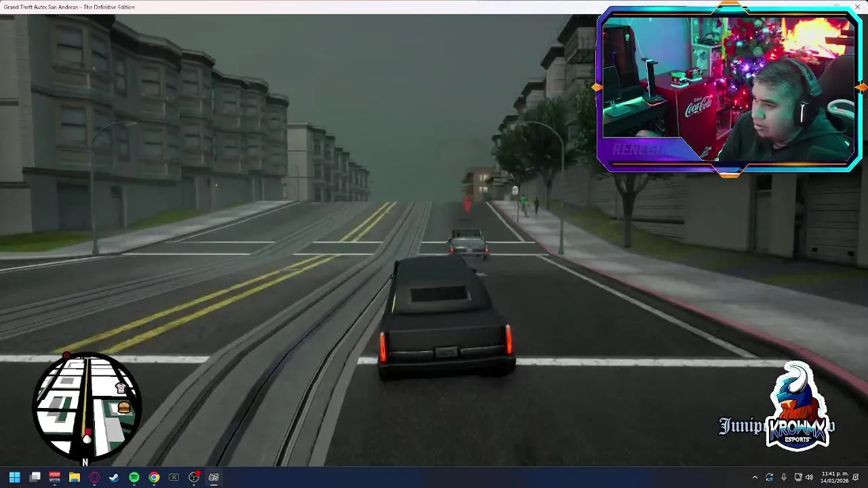The width and height of the screenshot is (868, 488).
Task: Click the streamer webcam overlay
Action: (729, 89)
